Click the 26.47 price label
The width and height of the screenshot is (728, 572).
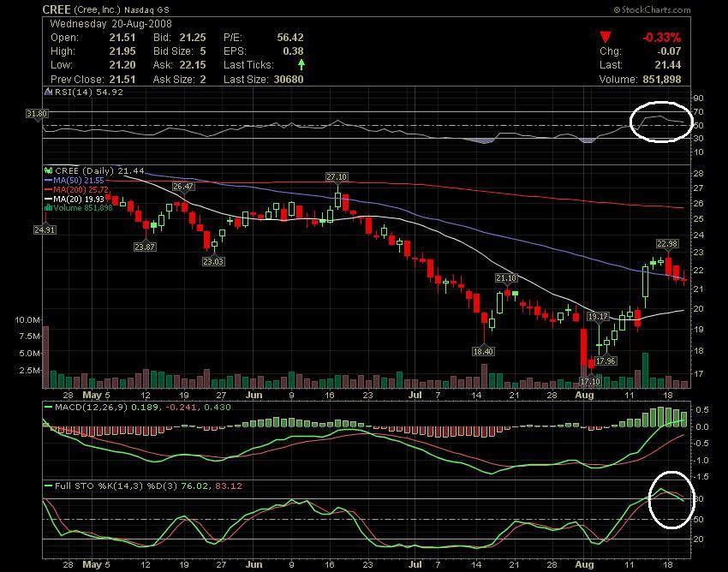(183, 186)
